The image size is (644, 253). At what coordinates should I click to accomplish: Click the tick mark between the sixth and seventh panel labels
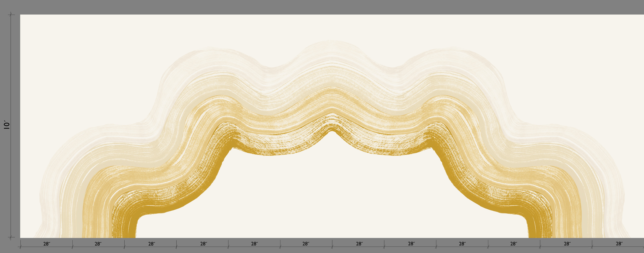pyautogui.click(x=332, y=247)
